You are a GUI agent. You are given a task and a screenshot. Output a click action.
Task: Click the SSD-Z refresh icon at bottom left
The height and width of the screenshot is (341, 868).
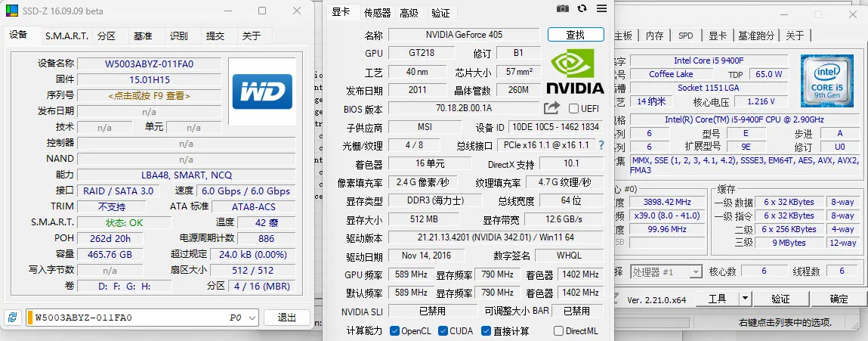[x=11, y=317]
